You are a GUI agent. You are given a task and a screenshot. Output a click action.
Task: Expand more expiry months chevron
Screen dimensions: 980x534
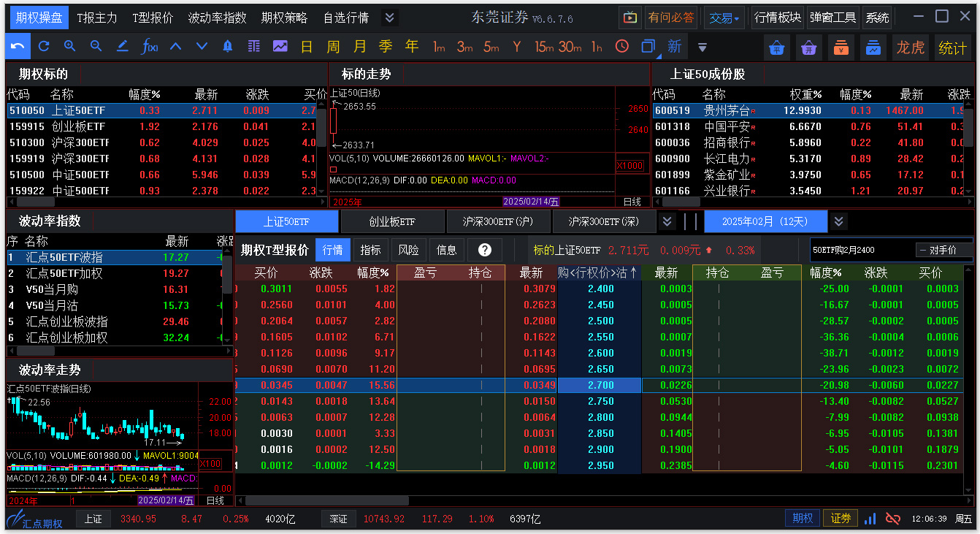[838, 221]
